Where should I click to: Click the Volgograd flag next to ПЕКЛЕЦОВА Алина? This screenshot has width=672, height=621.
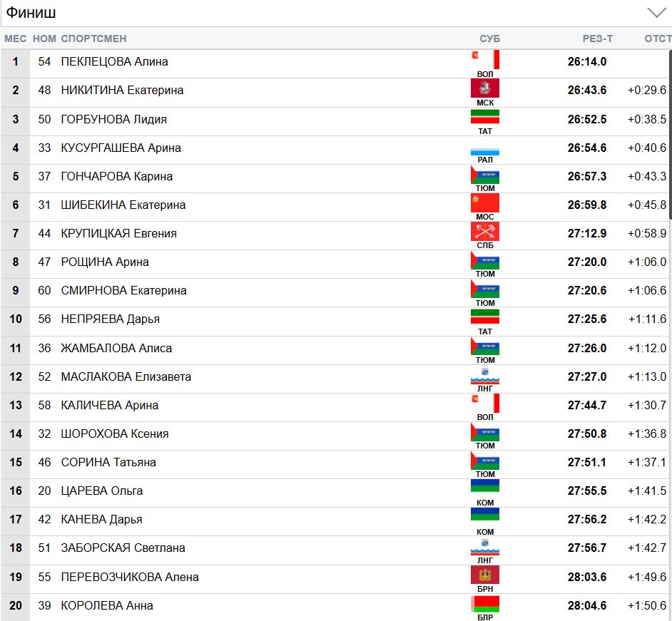pyautogui.click(x=485, y=59)
